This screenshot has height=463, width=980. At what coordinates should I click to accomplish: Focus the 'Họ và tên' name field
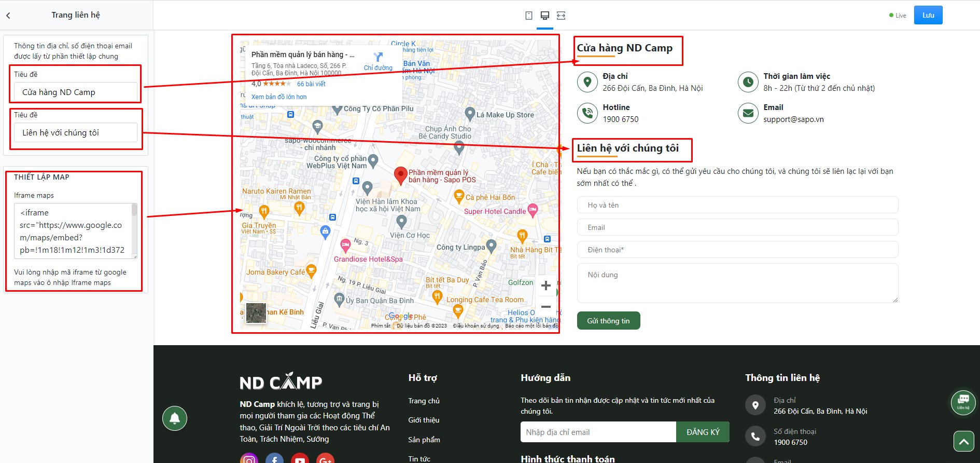(x=737, y=205)
